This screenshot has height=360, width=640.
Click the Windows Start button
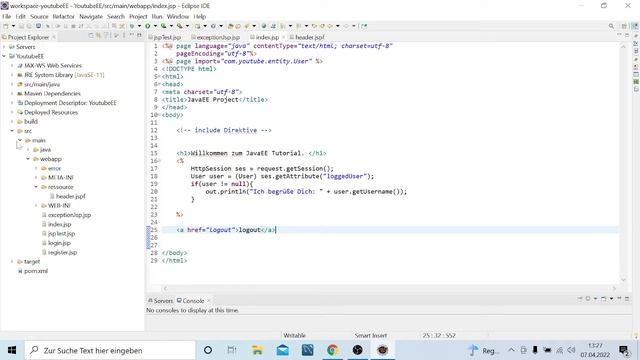(x=12, y=350)
